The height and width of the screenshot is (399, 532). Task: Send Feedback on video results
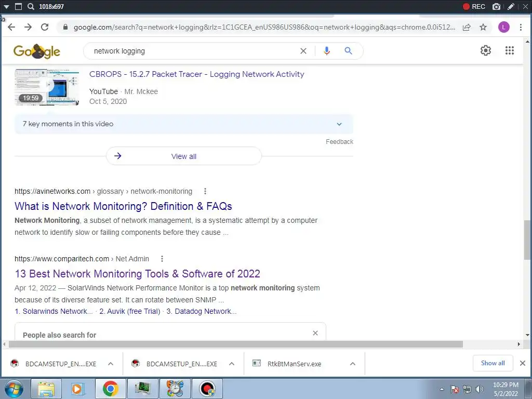pos(339,142)
